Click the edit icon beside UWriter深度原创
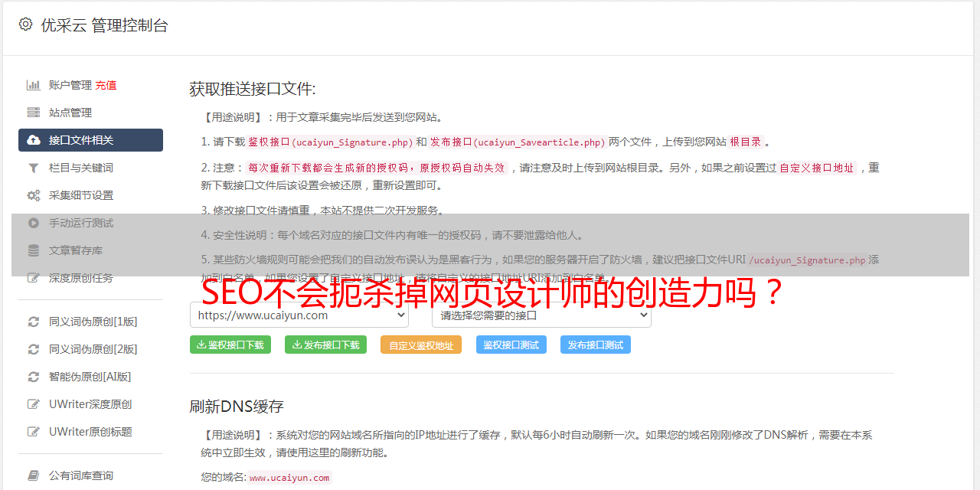The height and width of the screenshot is (490, 980). pos(34,404)
